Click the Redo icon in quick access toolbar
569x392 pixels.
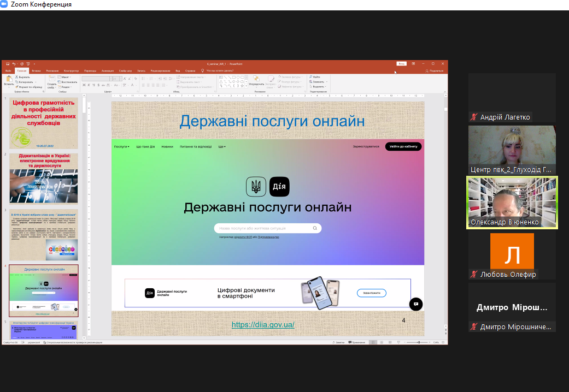click(22, 64)
